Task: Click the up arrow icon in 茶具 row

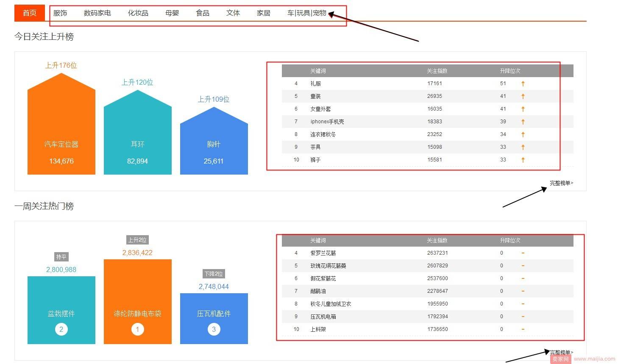Action: 523,147
